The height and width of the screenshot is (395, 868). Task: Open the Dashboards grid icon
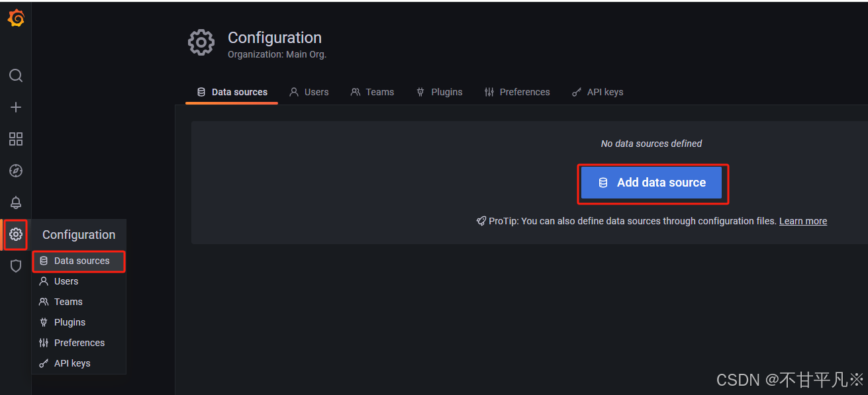click(x=16, y=139)
